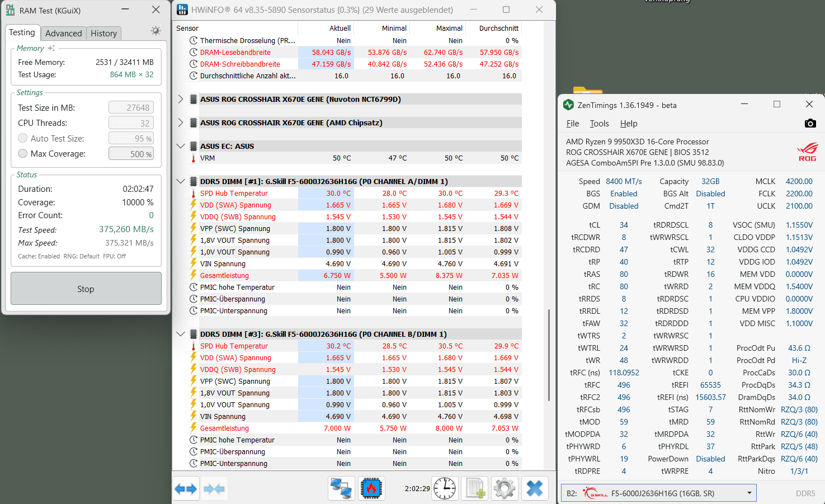Viewport: 825px width, 504px height.
Task: Click the sparkle icon next to Memory label
Action: click(x=51, y=48)
